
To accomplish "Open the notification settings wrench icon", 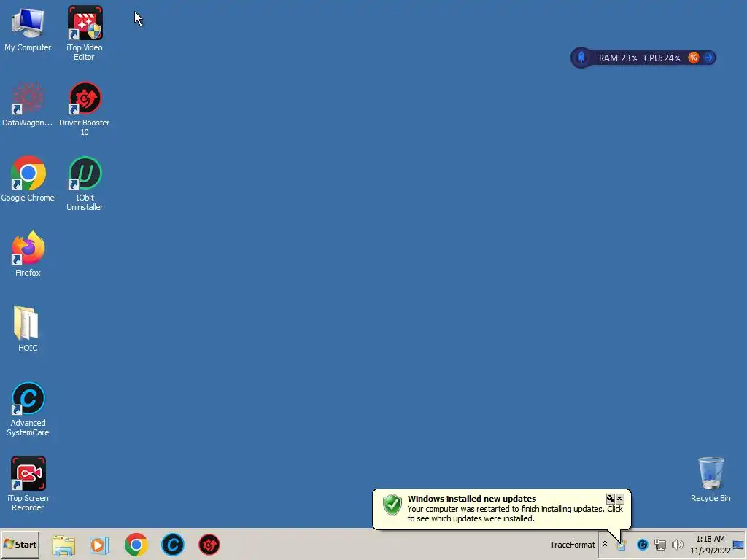I will pos(611,499).
